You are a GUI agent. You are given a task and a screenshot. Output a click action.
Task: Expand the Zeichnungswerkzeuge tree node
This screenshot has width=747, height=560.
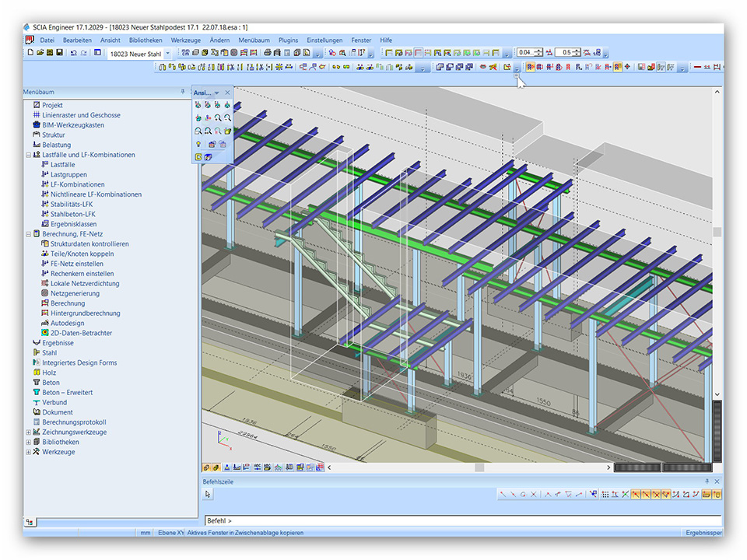click(x=28, y=432)
